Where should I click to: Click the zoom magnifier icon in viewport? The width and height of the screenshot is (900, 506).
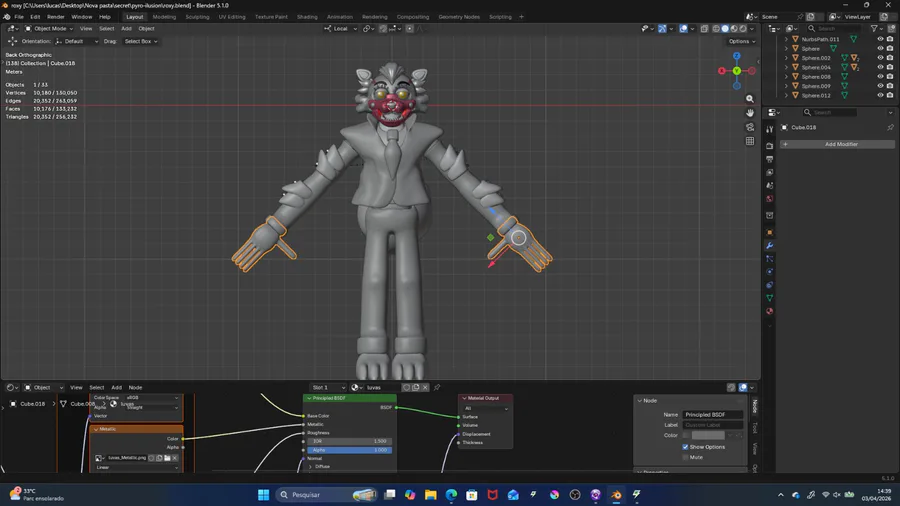pyautogui.click(x=750, y=99)
